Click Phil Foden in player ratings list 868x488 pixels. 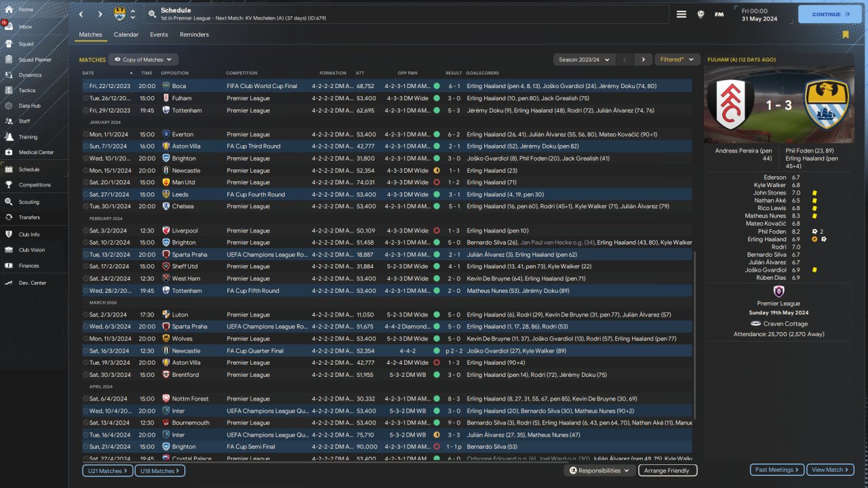(772, 231)
